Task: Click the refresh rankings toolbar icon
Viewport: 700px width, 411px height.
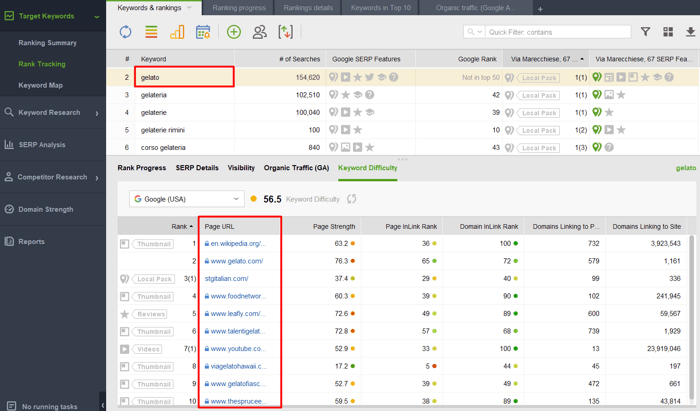Action: click(125, 32)
